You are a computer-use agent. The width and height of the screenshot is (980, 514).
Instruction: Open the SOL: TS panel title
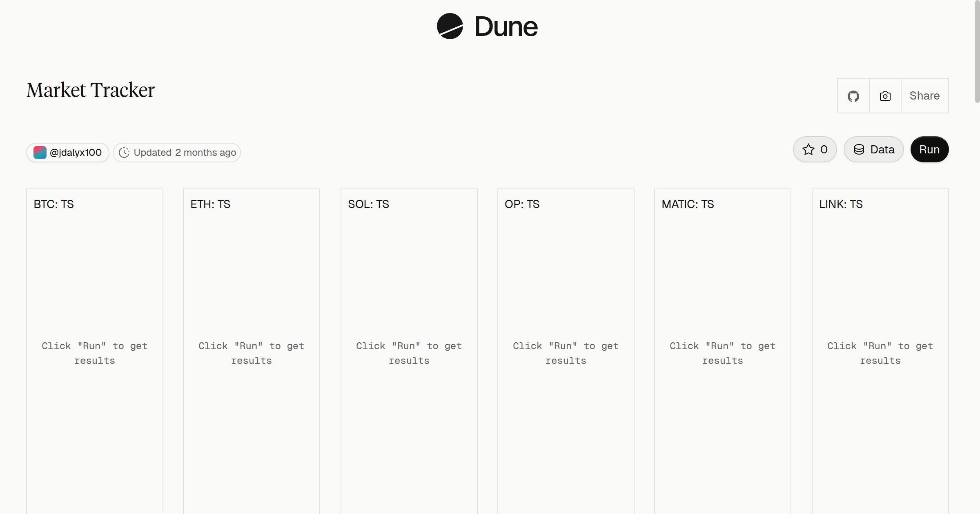click(368, 204)
